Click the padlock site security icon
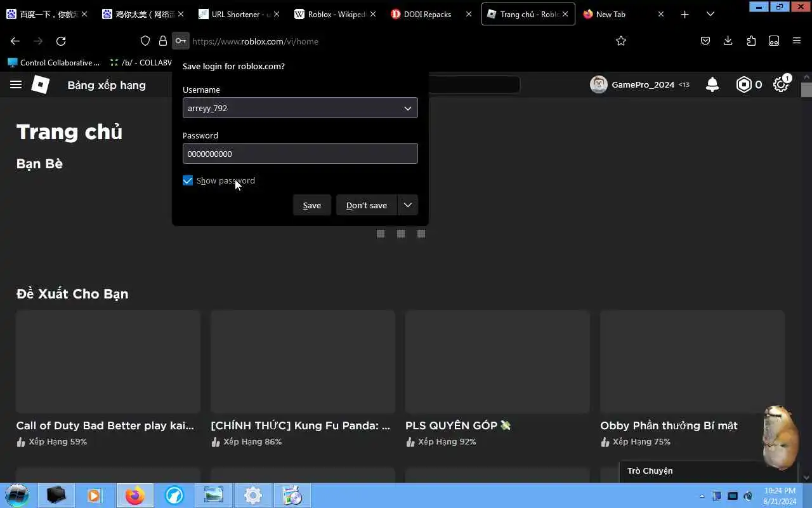 pos(163,41)
